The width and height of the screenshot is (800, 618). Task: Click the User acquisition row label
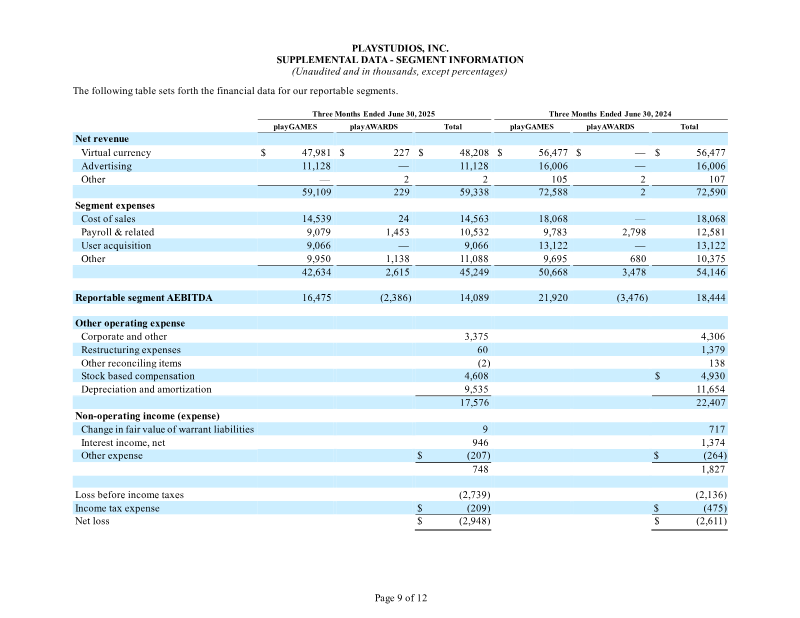click(116, 245)
